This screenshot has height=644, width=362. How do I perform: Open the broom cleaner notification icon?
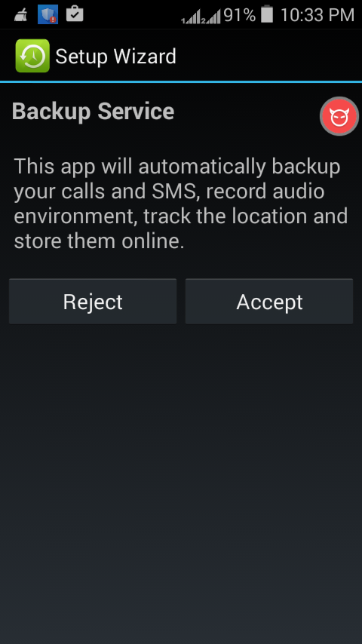[x=21, y=14]
